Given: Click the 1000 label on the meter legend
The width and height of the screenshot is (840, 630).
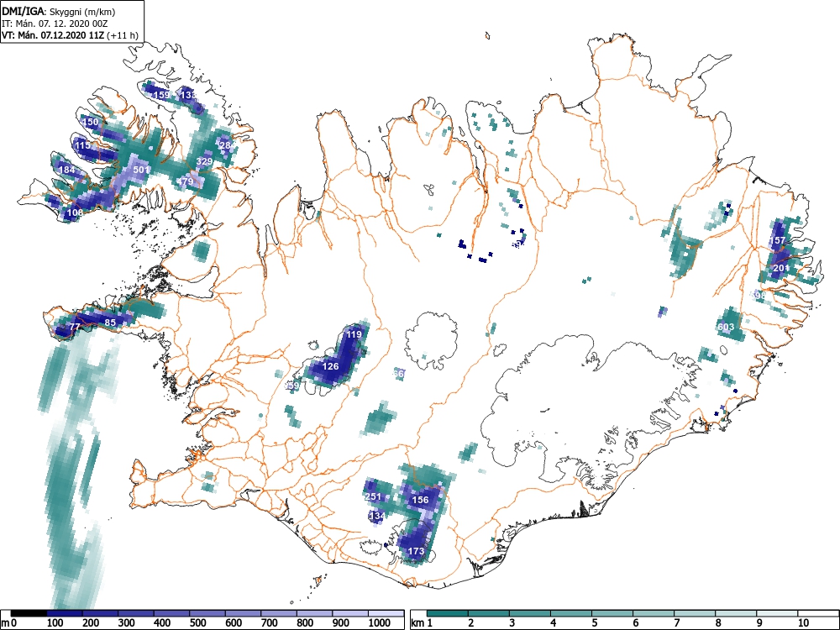Looking at the screenshot, I should click(x=380, y=623).
